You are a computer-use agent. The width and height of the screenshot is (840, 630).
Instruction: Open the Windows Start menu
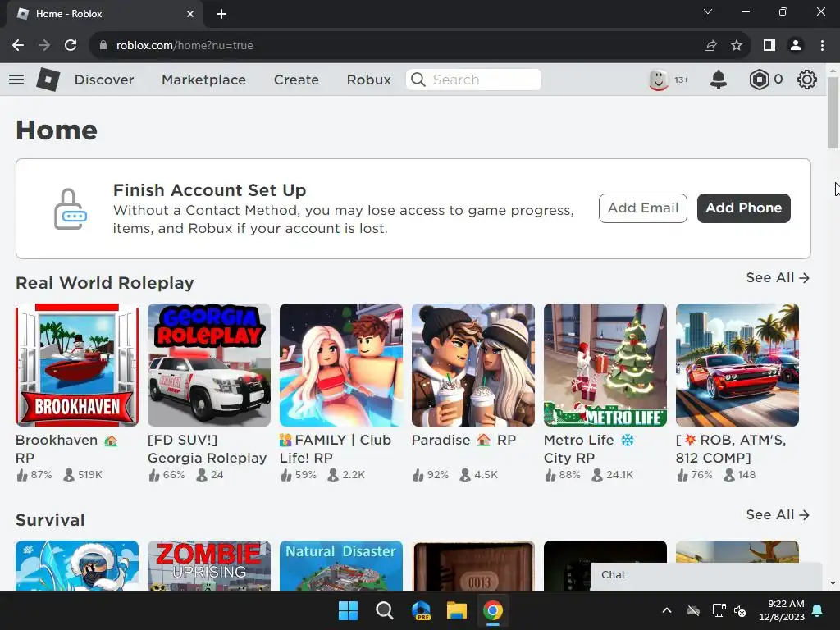(348, 610)
